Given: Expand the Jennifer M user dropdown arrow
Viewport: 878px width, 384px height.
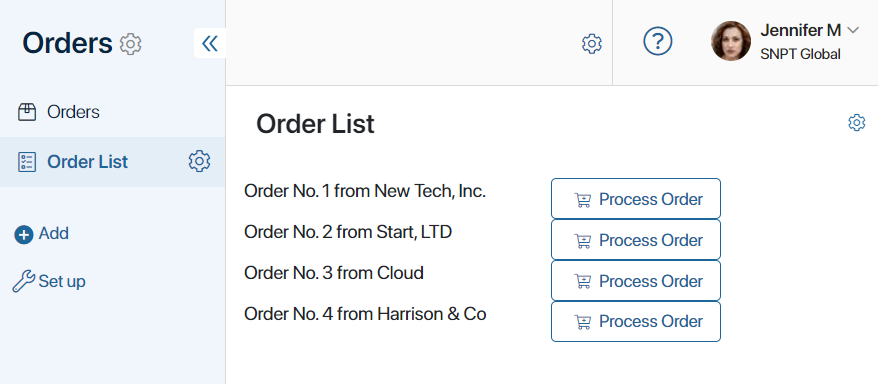Looking at the screenshot, I should pos(853,30).
